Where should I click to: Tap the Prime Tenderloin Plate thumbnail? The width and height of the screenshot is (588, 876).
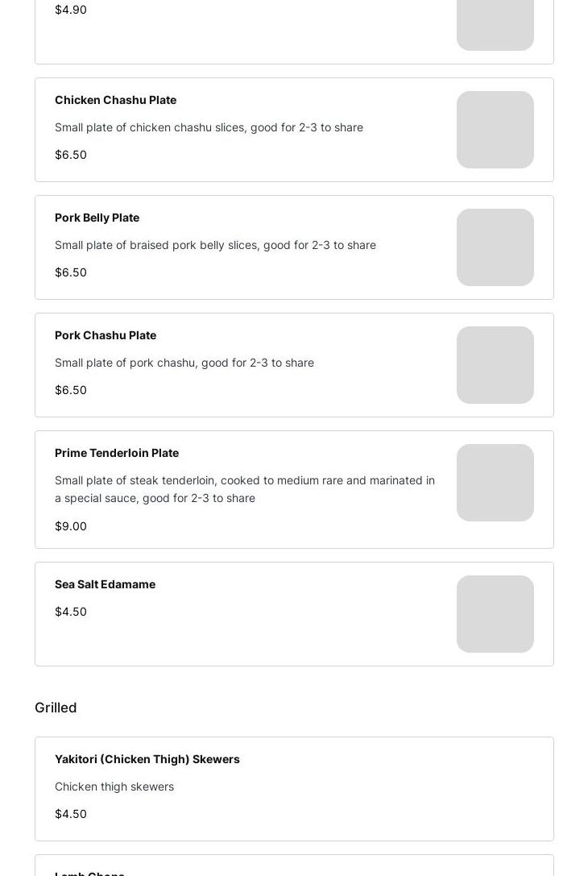click(495, 483)
